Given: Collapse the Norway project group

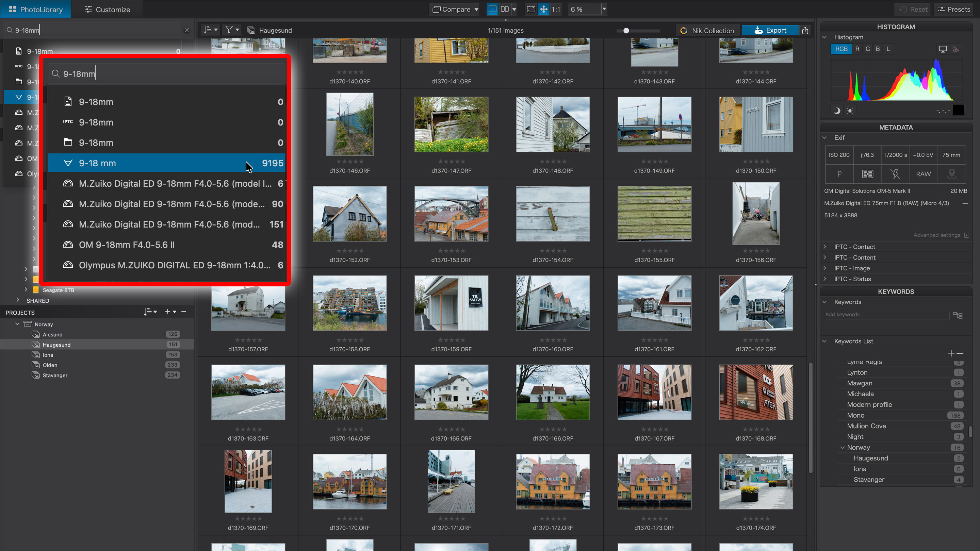Looking at the screenshot, I should (x=17, y=324).
